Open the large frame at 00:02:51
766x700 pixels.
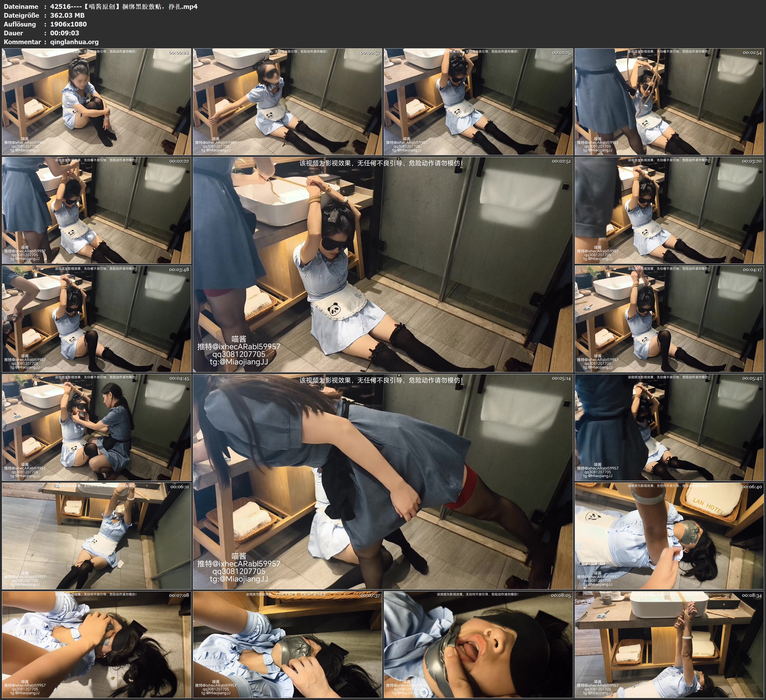(x=383, y=264)
